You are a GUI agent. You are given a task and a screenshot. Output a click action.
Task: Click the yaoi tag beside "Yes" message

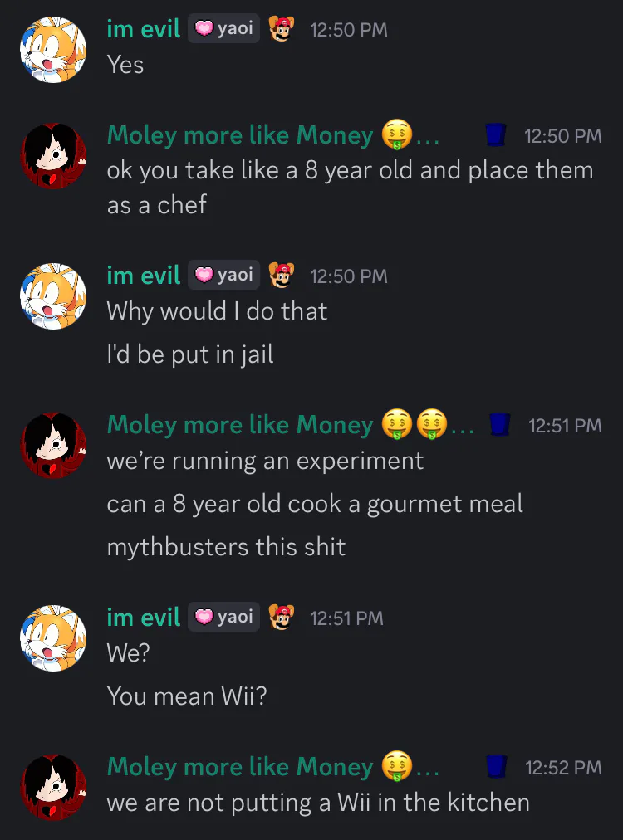click(224, 28)
